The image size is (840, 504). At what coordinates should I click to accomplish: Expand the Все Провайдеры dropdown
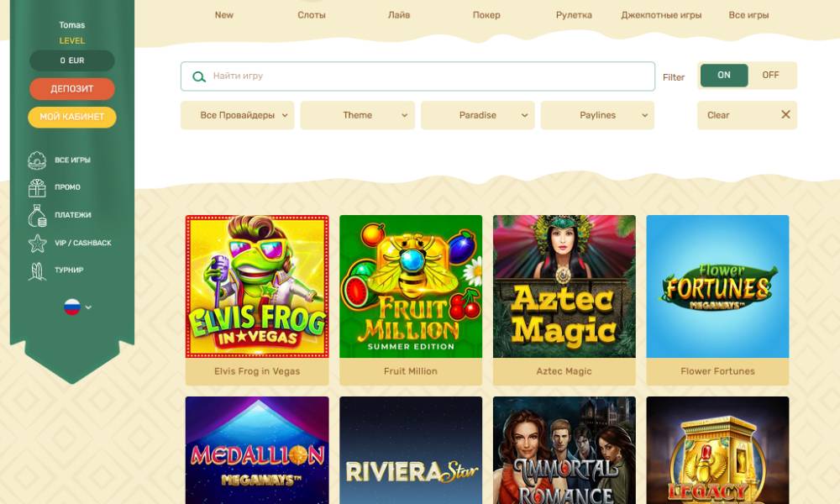238,115
